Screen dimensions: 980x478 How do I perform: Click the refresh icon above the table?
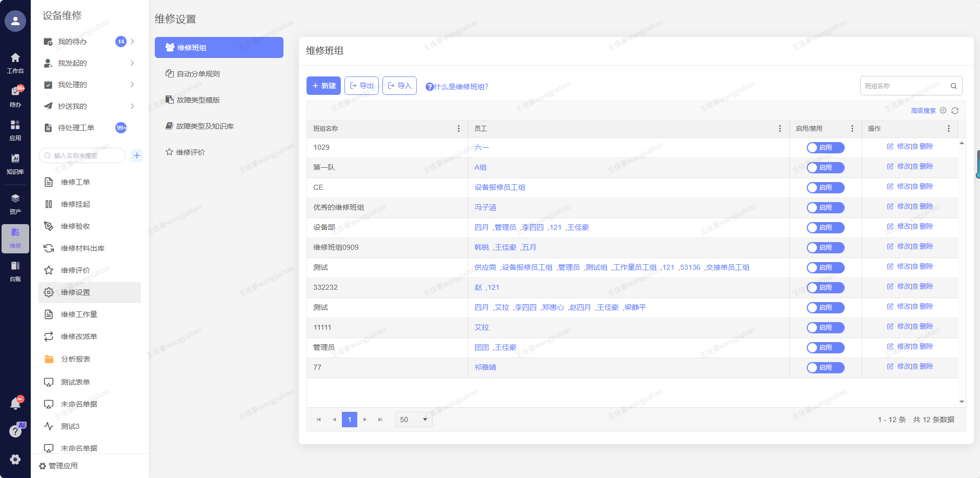(x=955, y=111)
